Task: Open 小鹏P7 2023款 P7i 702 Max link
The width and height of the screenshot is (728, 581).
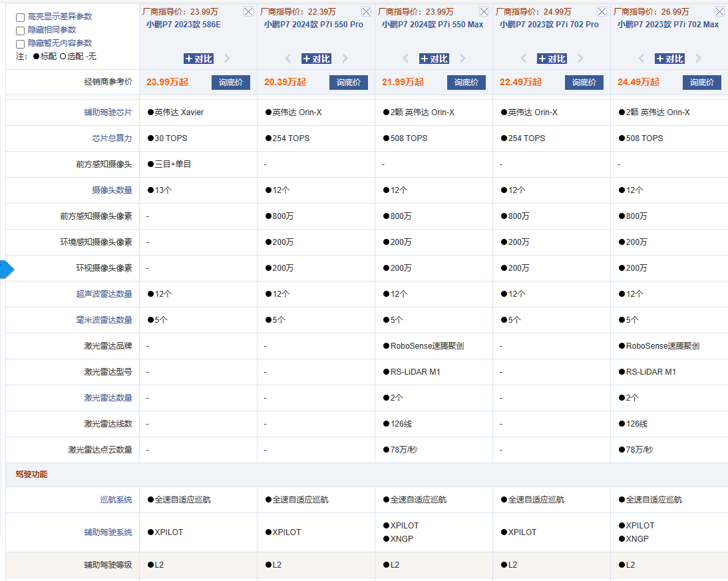Action: tap(668, 24)
